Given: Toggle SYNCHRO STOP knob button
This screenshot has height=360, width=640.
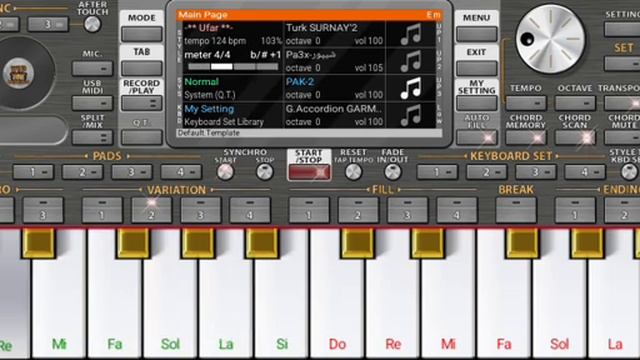Looking at the screenshot, I should point(264,172).
